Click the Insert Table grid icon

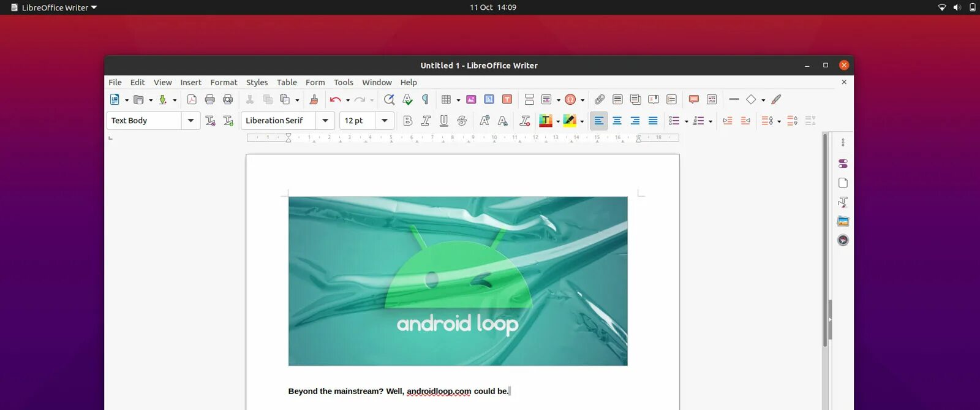coord(447,99)
